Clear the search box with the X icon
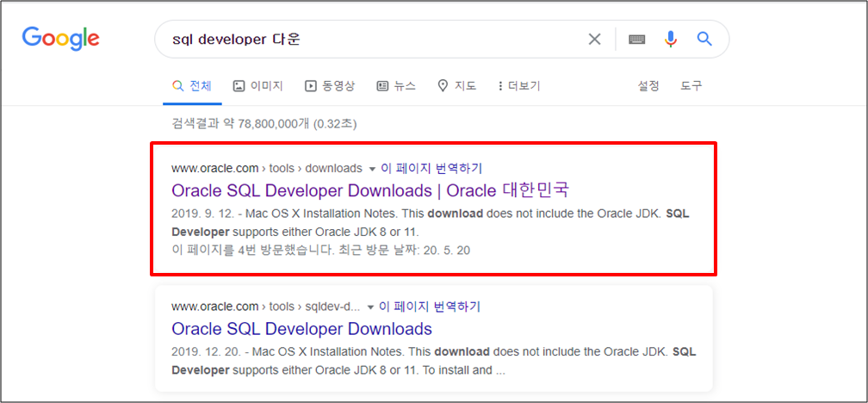Image resolution: width=868 pixels, height=403 pixels. tap(594, 40)
